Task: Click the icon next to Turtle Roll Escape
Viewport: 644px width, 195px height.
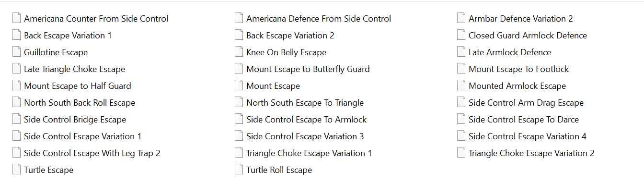Action: pyautogui.click(x=239, y=170)
